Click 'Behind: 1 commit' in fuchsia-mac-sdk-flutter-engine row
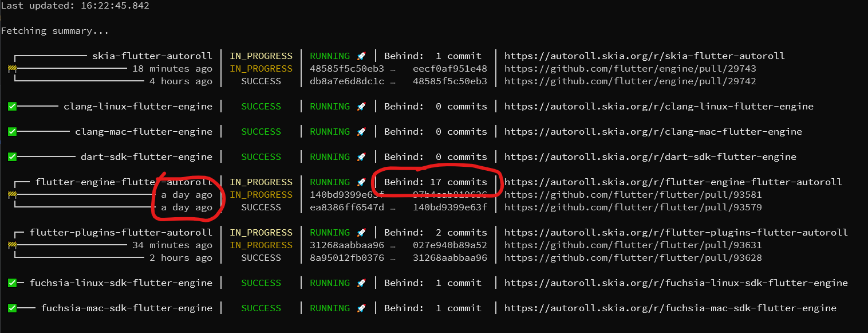The image size is (868, 333). pyautogui.click(x=433, y=308)
